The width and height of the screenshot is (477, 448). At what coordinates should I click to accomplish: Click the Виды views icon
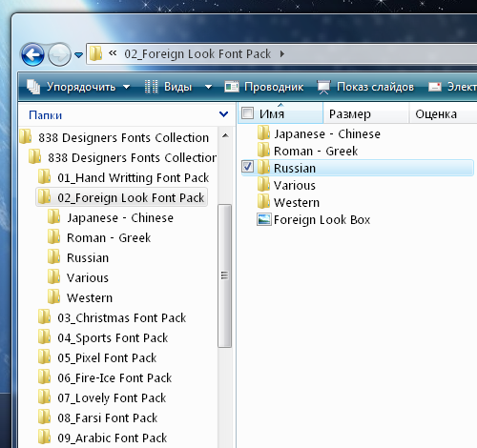pos(152,87)
